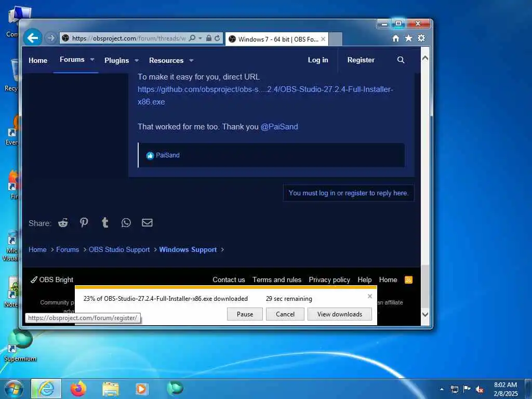The height and width of the screenshot is (399, 532).
Task: Open browser Tools gear icon
Action: pos(421,38)
